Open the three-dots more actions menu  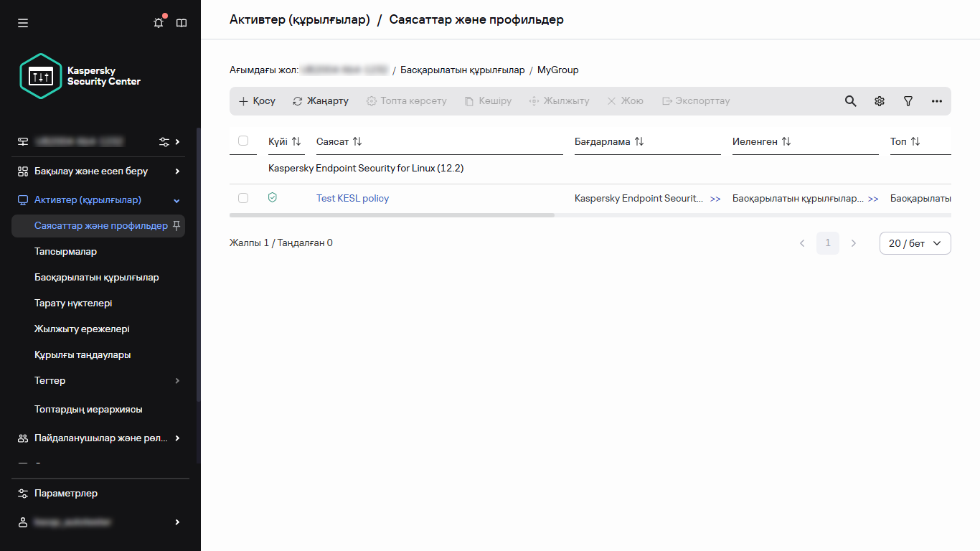936,101
